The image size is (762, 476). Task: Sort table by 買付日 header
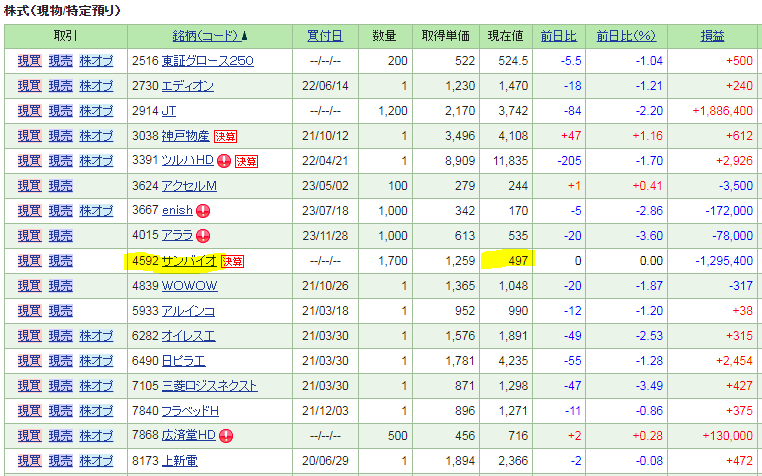(x=325, y=36)
